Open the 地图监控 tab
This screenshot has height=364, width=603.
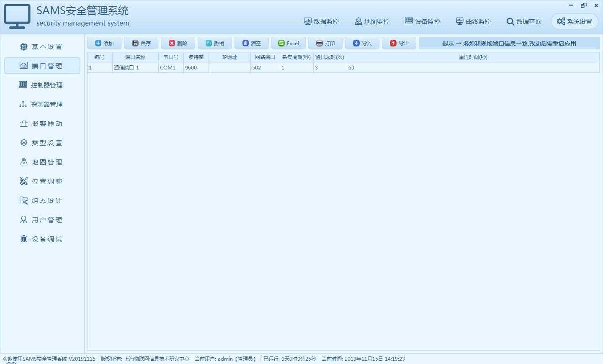pos(372,21)
